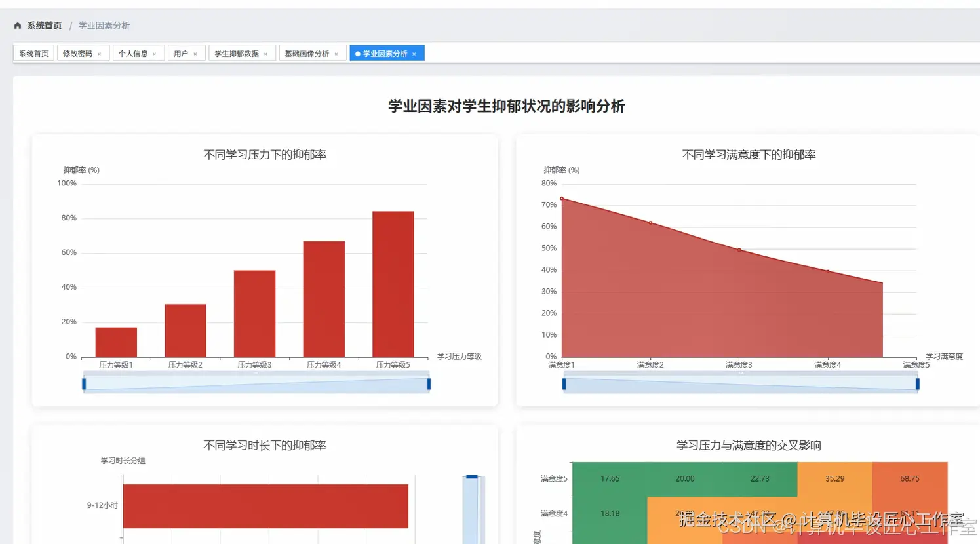Click the 满意度1 data point on area chart
Image resolution: width=980 pixels, height=544 pixels.
pos(562,199)
